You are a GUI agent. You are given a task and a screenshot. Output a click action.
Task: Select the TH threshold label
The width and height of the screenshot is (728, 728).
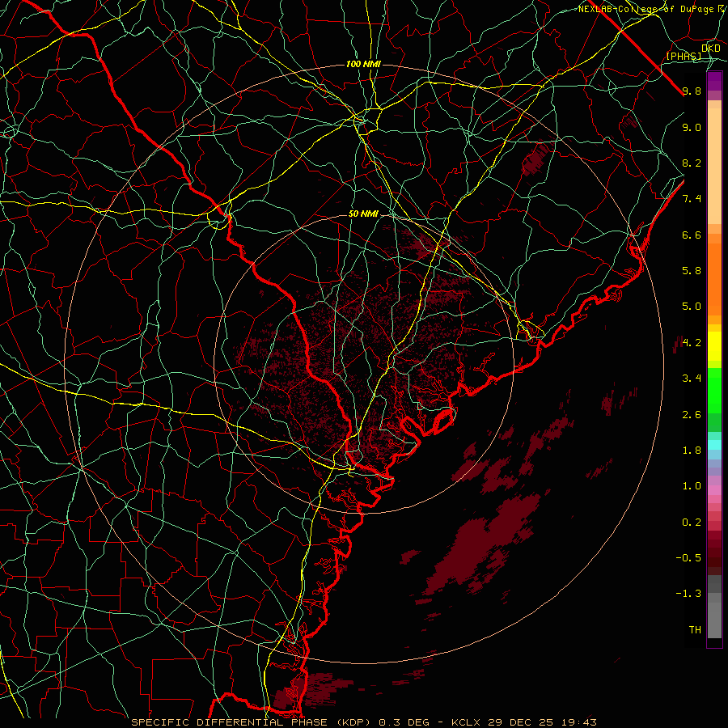695,630
